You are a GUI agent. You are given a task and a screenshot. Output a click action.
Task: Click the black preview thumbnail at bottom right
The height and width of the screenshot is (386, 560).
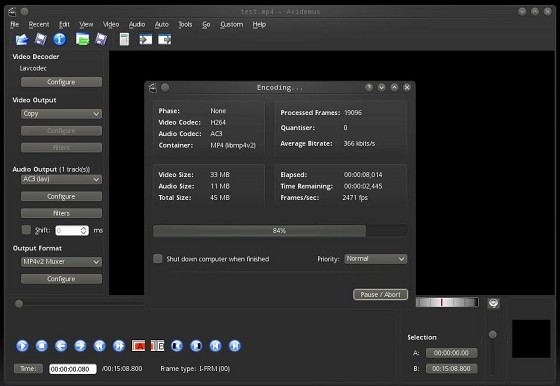tap(531, 339)
